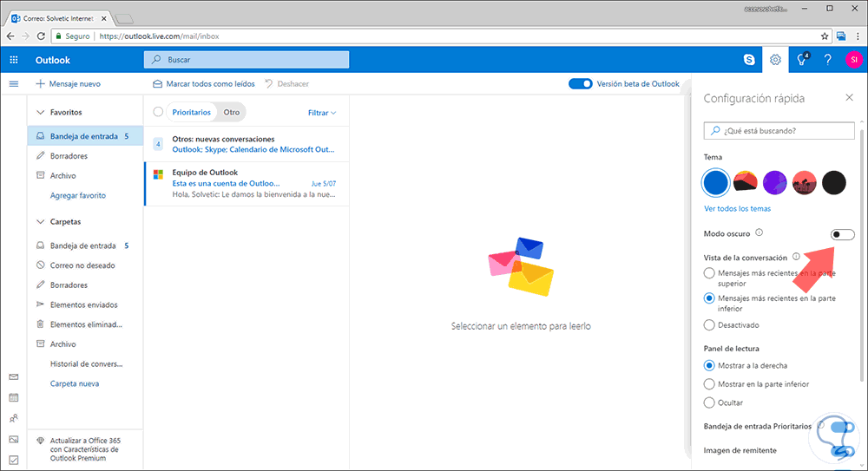The height and width of the screenshot is (471, 868).
Task: Click the Modo oscuro info icon
Action: 759,232
